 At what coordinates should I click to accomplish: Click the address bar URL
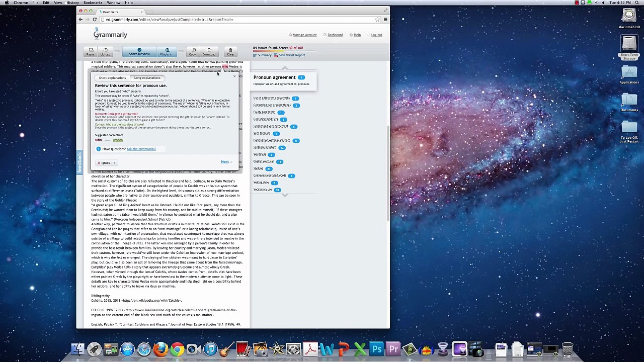tap(170, 20)
